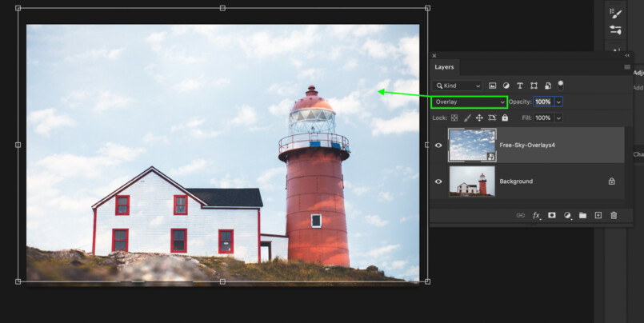Toggle visibility of the Background layer
Viewport: 644px width, 323px height.
(438, 181)
